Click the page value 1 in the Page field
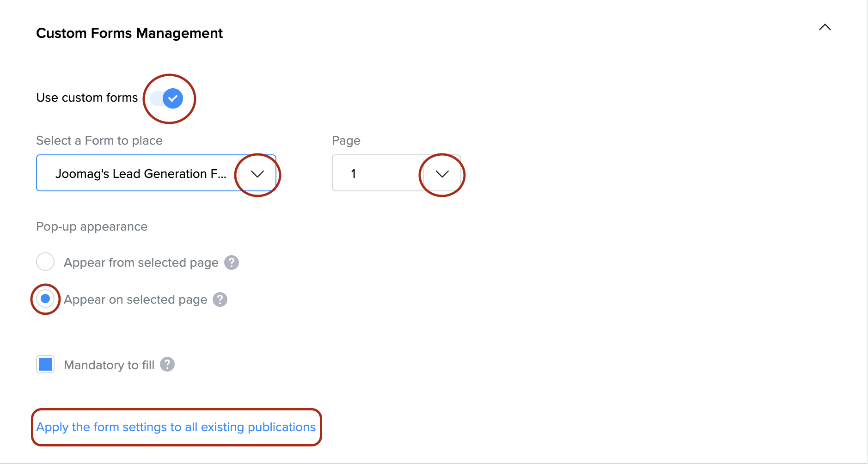Image resolution: width=868 pixels, height=464 pixels. [354, 174]
